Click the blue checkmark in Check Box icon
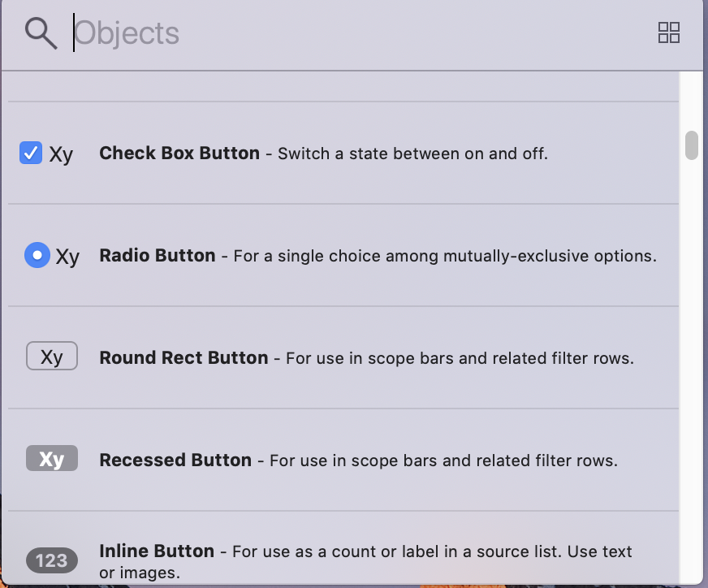 [x=31, y=153]
